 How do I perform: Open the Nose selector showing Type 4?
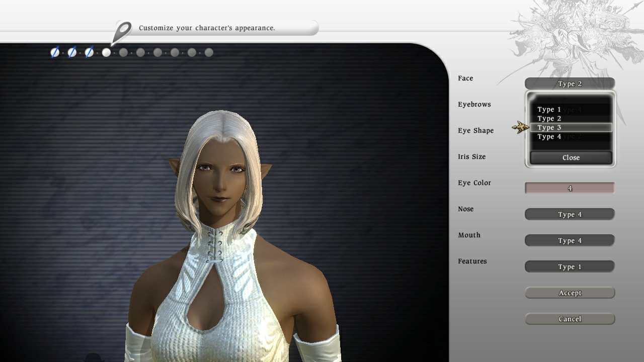[x=570, y=214]
